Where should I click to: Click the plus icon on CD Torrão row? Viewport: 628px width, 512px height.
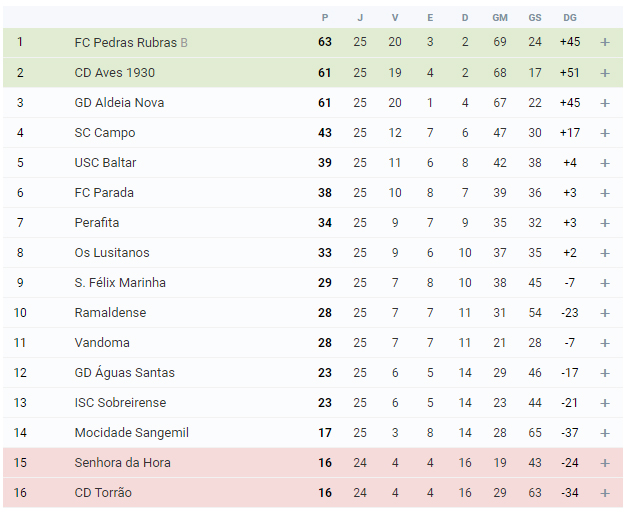(x=605, y=493)
